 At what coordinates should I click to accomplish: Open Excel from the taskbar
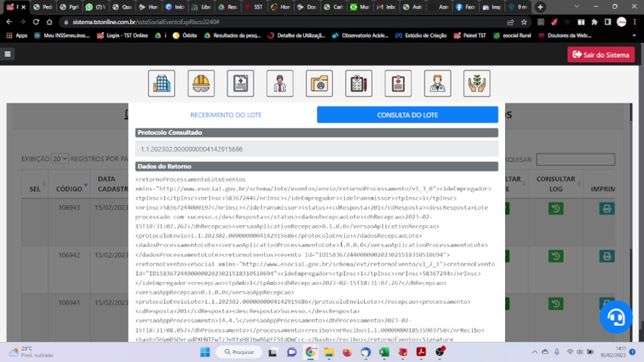[x=384, y=352]
